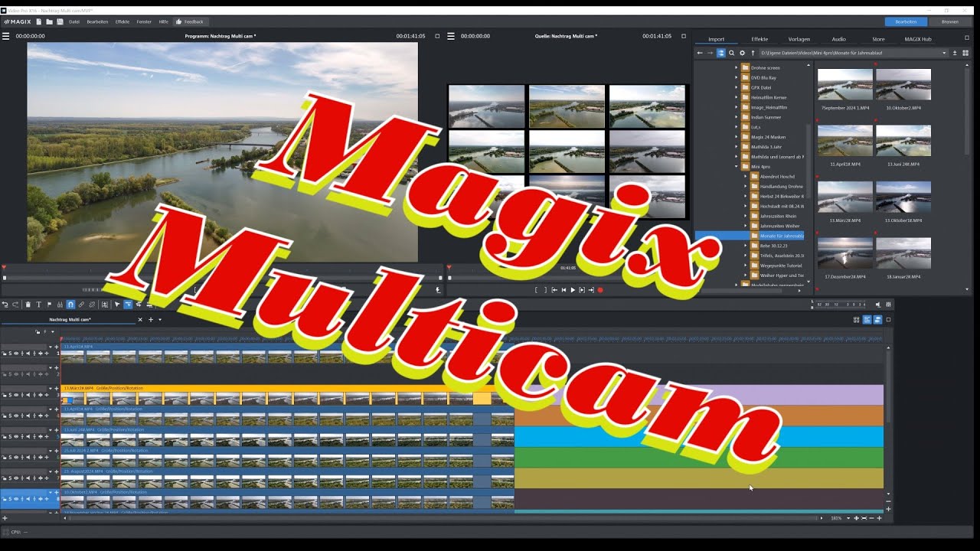
Task: Switch to storyboard scene overview icon
Action: [x=856, y=319]
